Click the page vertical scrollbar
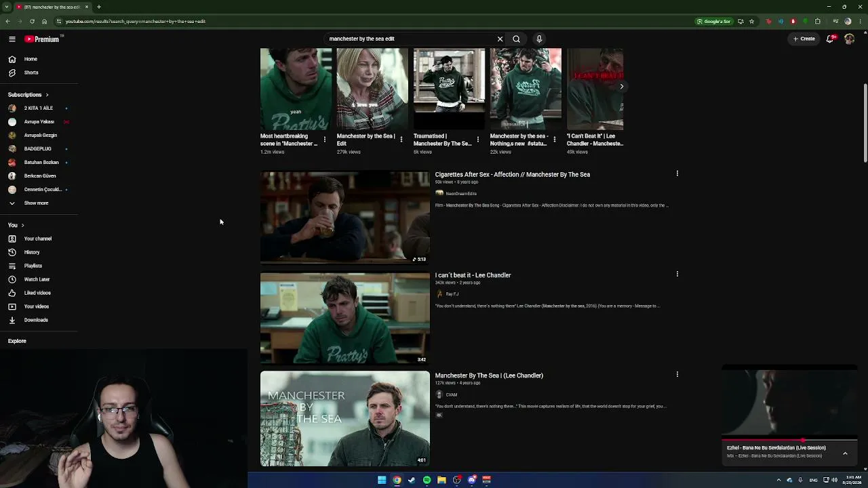This screenshot has height=488, width=868. click(865, 122)
